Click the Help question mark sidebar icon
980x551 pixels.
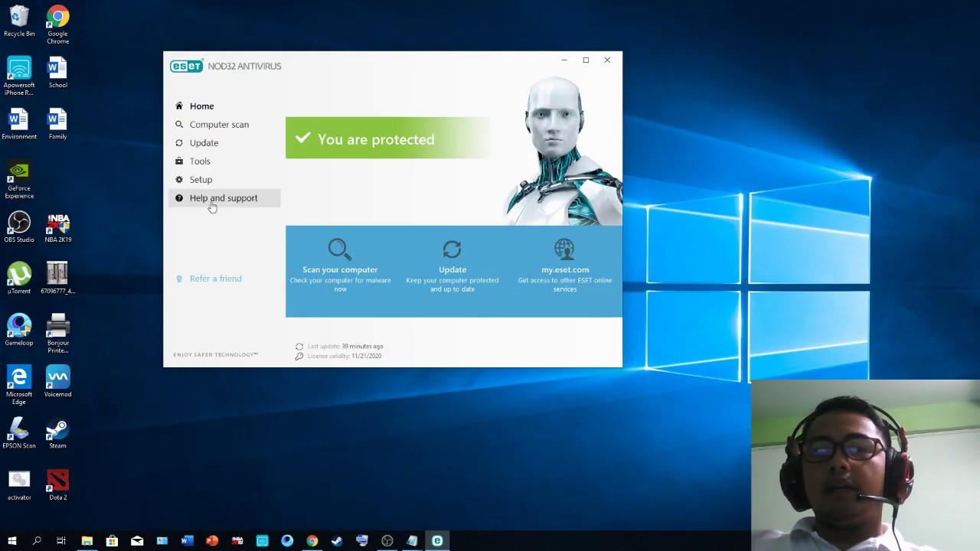point(179,198)
